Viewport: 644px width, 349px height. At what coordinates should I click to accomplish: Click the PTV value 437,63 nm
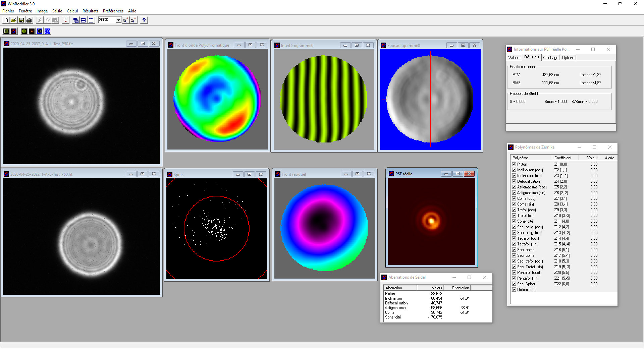(550, 75)
